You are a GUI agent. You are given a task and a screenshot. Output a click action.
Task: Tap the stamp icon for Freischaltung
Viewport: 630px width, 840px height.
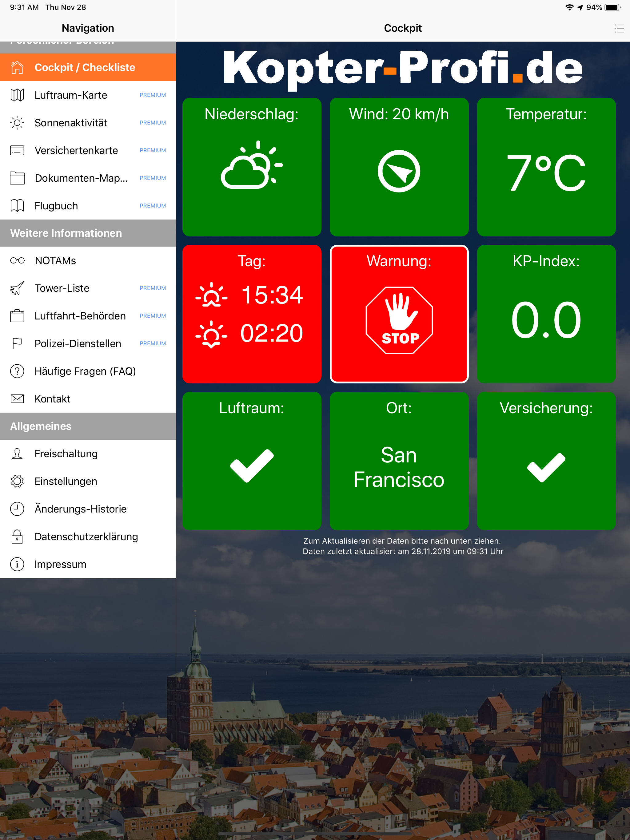pos(17,454)
